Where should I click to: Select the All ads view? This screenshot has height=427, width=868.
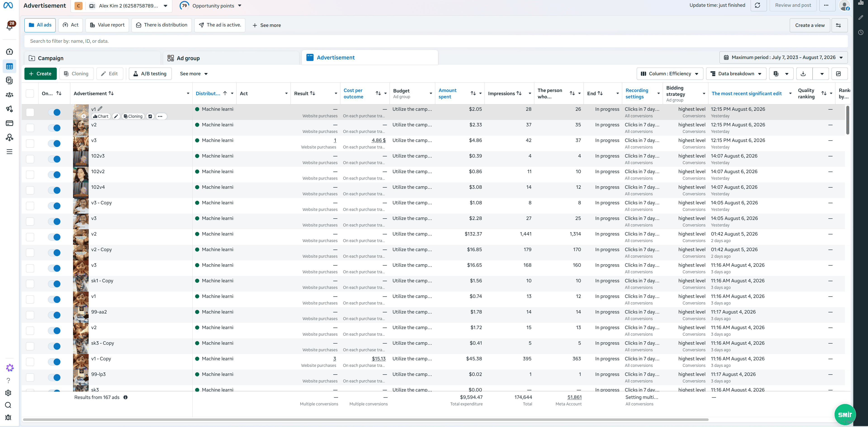(x=40, y=25)
